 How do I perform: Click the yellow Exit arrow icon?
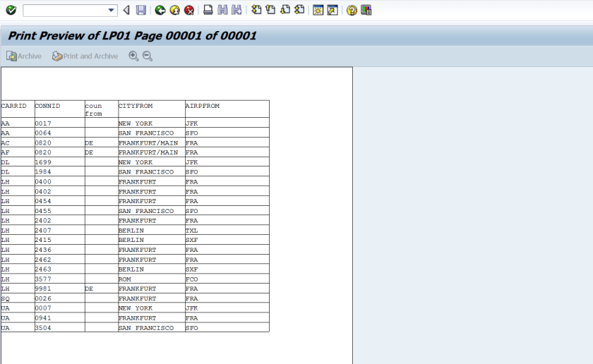175,10
